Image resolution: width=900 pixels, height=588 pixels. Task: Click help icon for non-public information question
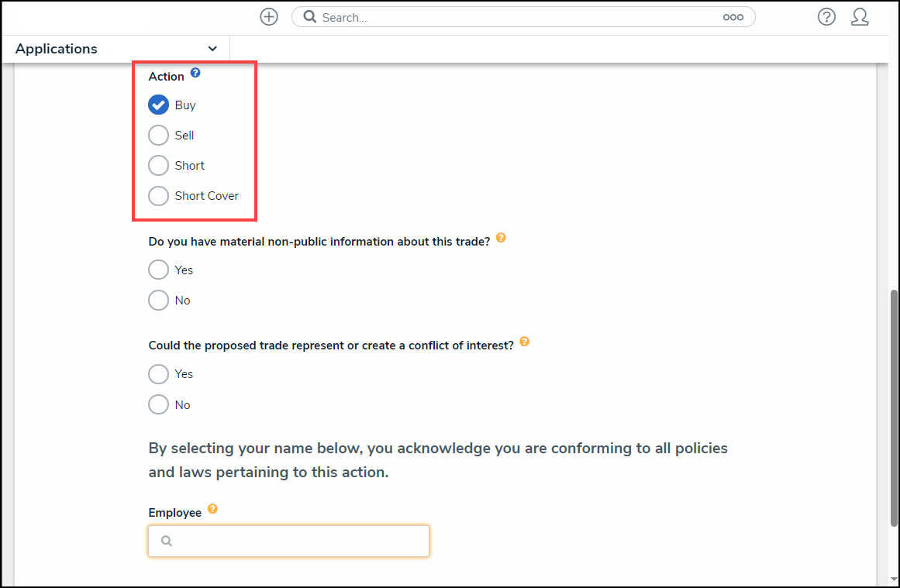(x=501, y=238)
